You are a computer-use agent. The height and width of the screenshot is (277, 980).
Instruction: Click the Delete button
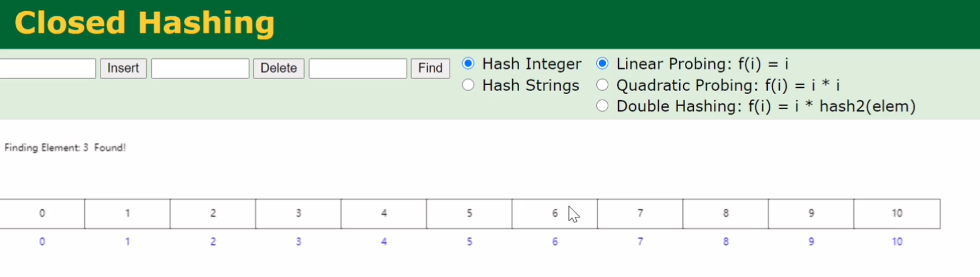click(x=279, y=68)
